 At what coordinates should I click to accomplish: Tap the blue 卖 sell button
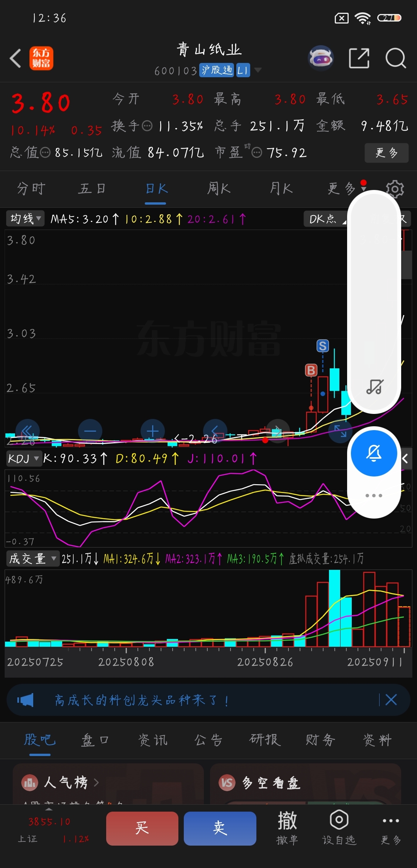coord(220,828)
